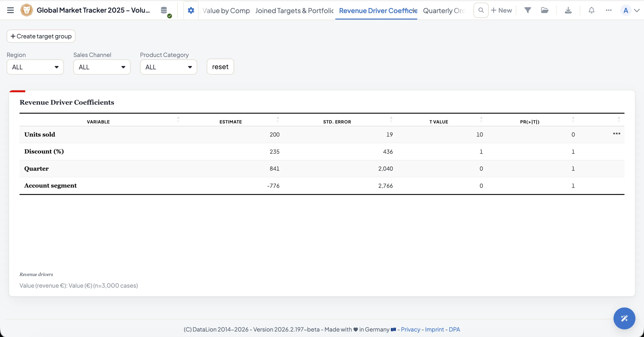Switch to Joined Targets & Portfolio tab
Screen dimensions: 644x337
(x=294, y=10)
